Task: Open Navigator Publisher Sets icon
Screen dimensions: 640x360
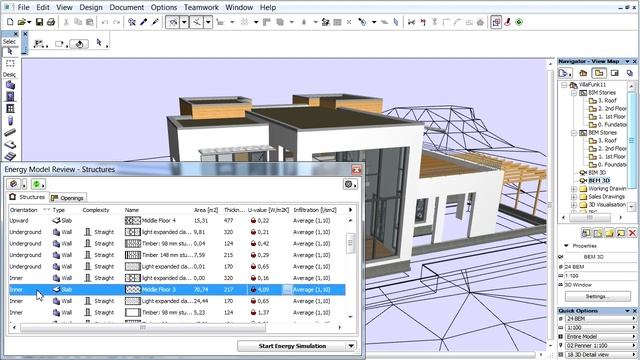Action: [x=630, y=73]
